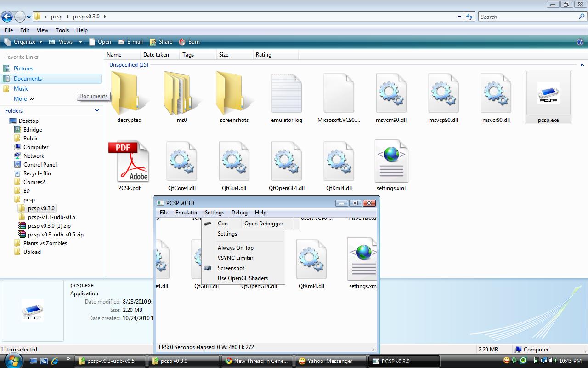Collapse the Unspecified (15) group
The width and height of the screenshot is (588, 368).
583,65
